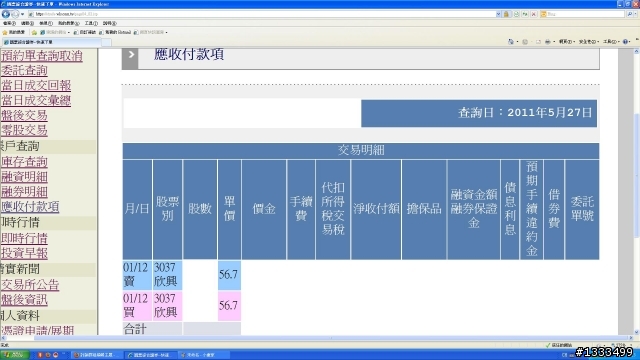Open the 委託查詢 sidebar link

pos(24,70)
